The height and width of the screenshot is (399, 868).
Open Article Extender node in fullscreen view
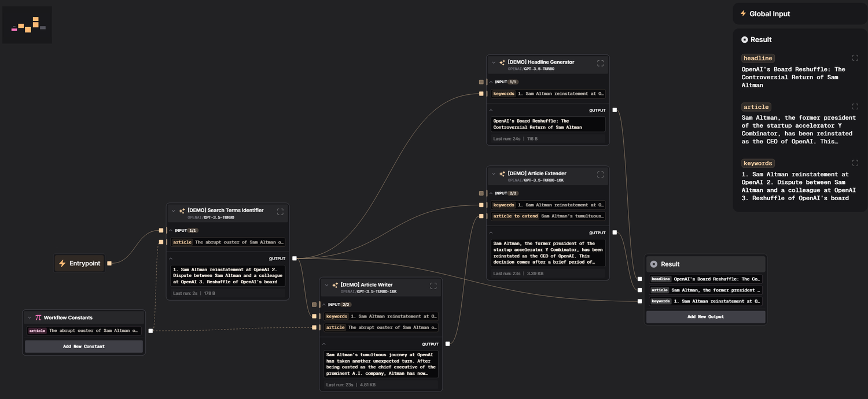[600, 175]
